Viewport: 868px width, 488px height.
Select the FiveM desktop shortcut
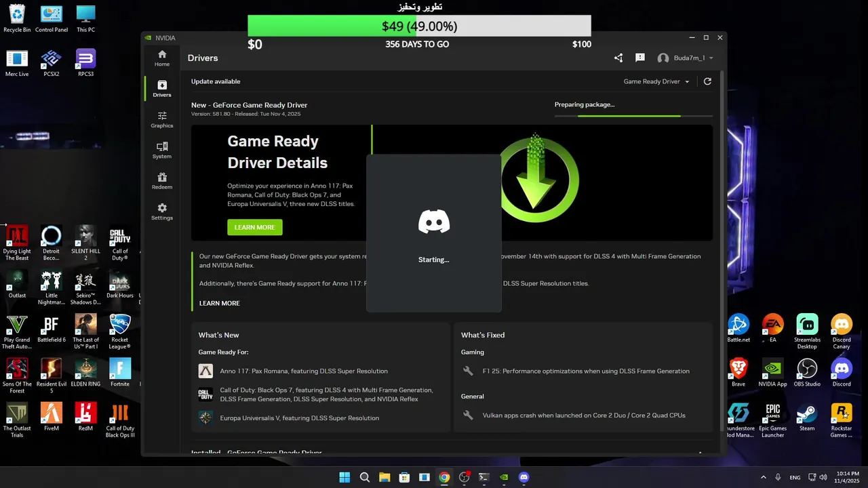pos(52,417)
